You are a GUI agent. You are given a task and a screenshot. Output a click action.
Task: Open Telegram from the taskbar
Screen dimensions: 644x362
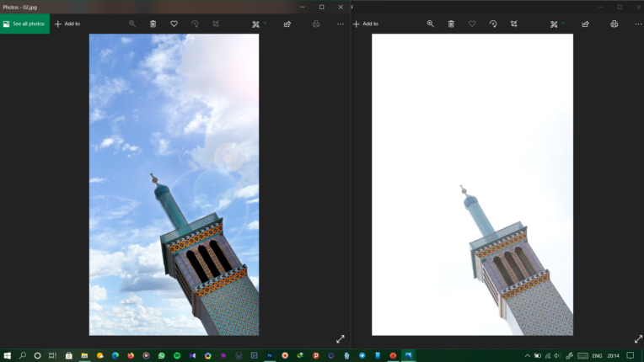coord(362,355)
